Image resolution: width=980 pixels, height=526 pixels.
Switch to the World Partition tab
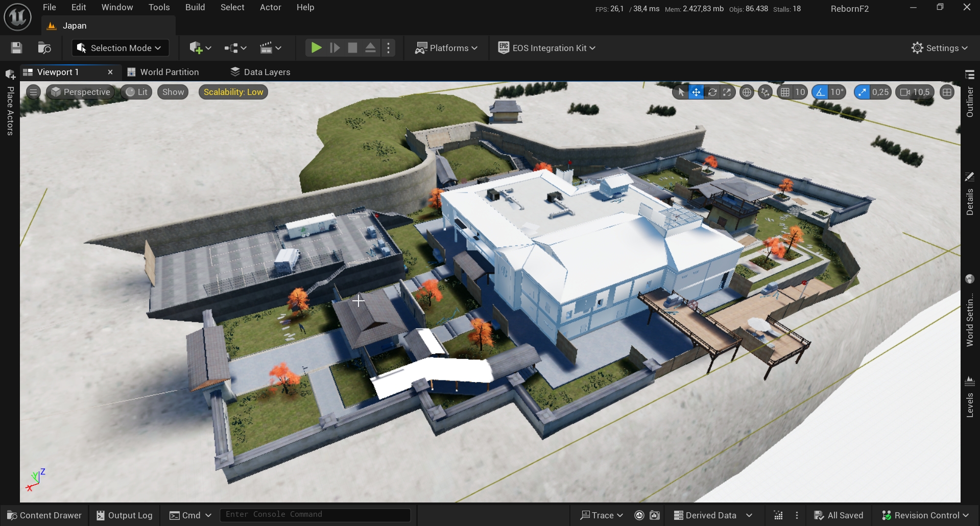coord(169,72)
